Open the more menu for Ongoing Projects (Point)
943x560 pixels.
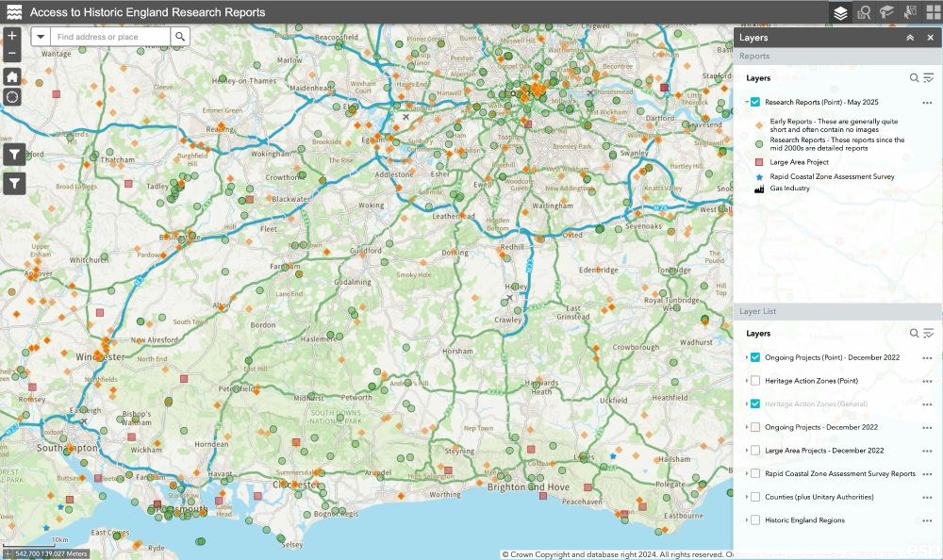click(x=927, y=358)
